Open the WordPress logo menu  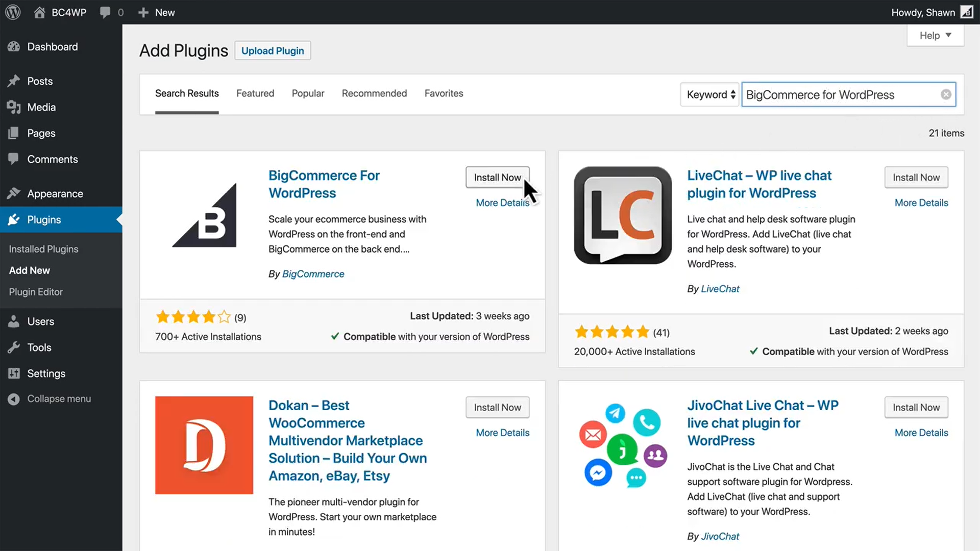click(x=13, y=12)
